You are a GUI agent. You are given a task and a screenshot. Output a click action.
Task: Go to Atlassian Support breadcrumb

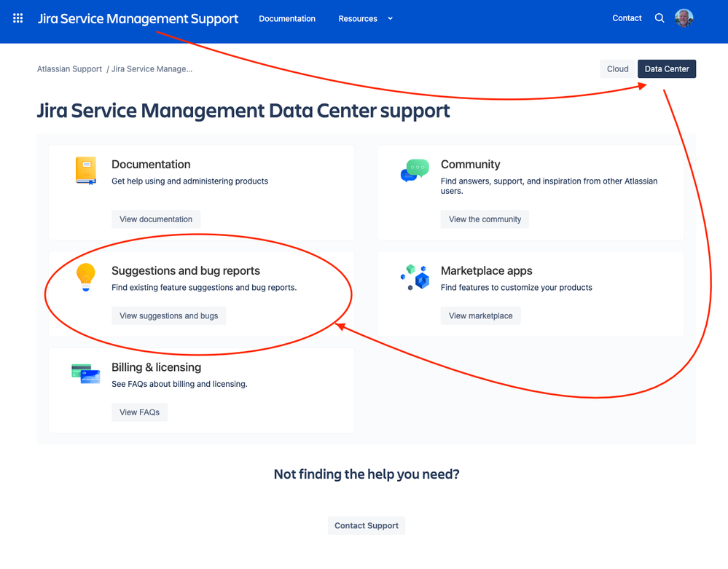[x=69, y=68]
